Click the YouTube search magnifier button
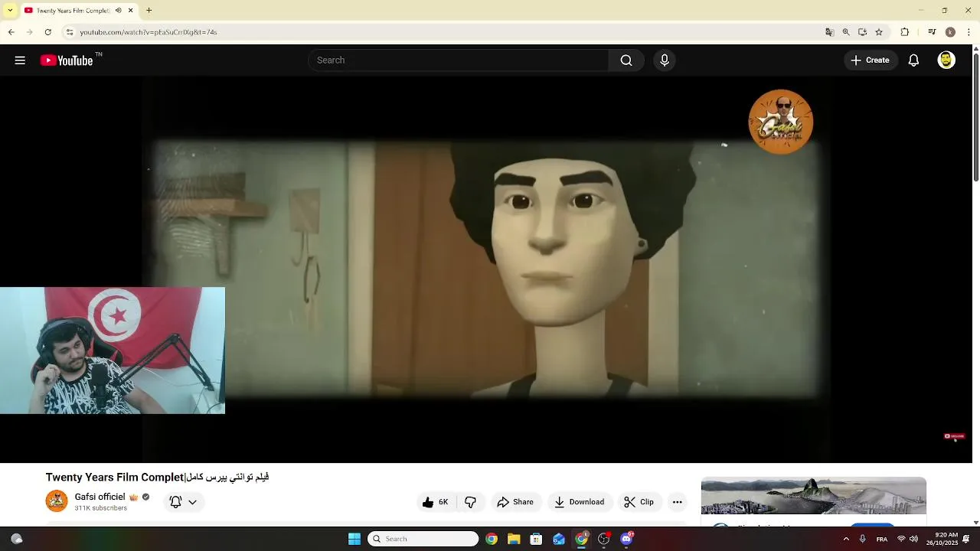The height and width of the screenshot is (551, 980). (x=626, y=60)
